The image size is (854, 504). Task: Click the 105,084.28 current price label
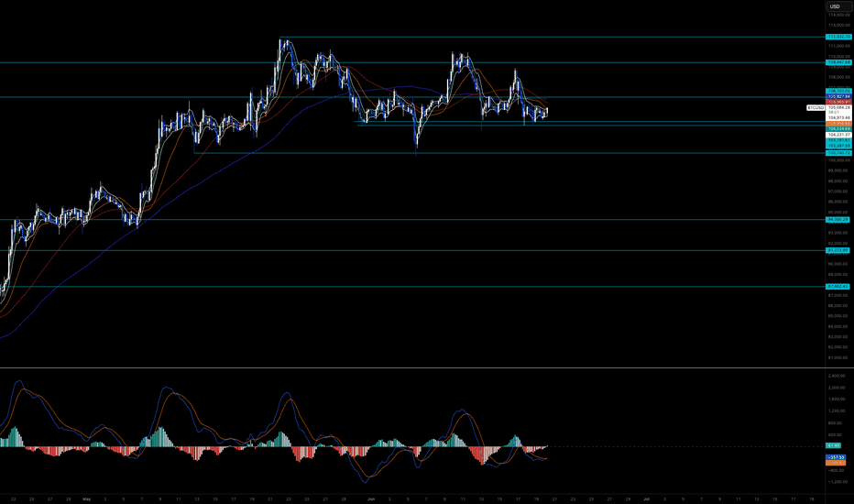838,107
